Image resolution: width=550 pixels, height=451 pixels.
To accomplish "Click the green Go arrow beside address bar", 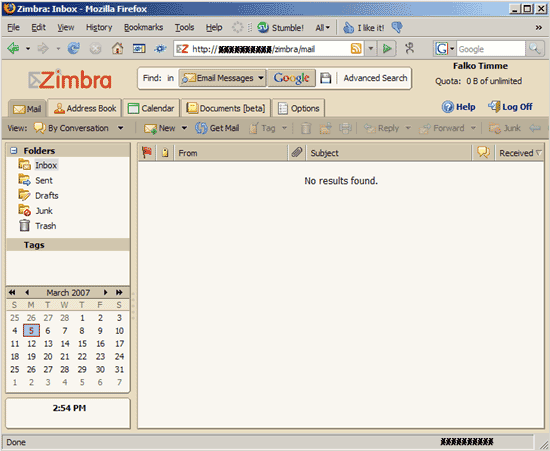I will click(387, 48).
